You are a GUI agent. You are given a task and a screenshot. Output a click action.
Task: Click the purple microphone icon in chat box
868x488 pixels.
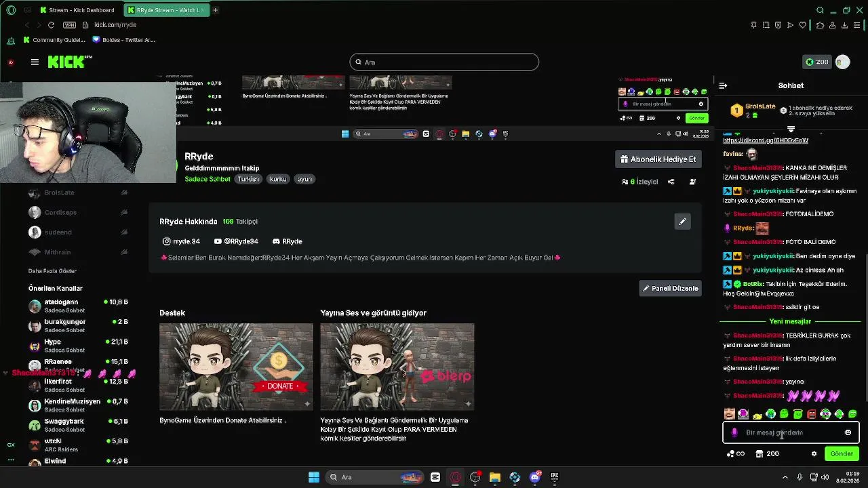click(x=734, y=432)
